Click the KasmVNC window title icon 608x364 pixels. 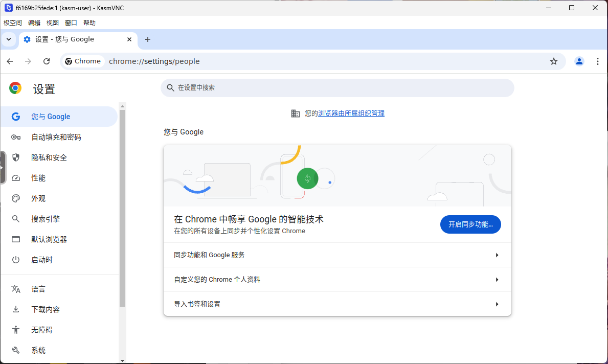pyautogui.click(x=9, y=8)
